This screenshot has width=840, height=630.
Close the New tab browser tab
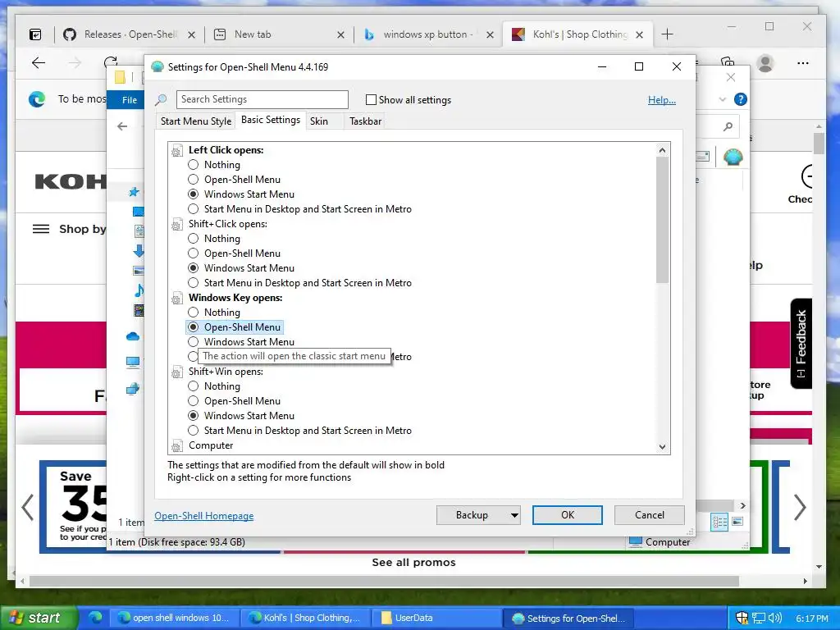pyautogui.click(x=340, y=34)
